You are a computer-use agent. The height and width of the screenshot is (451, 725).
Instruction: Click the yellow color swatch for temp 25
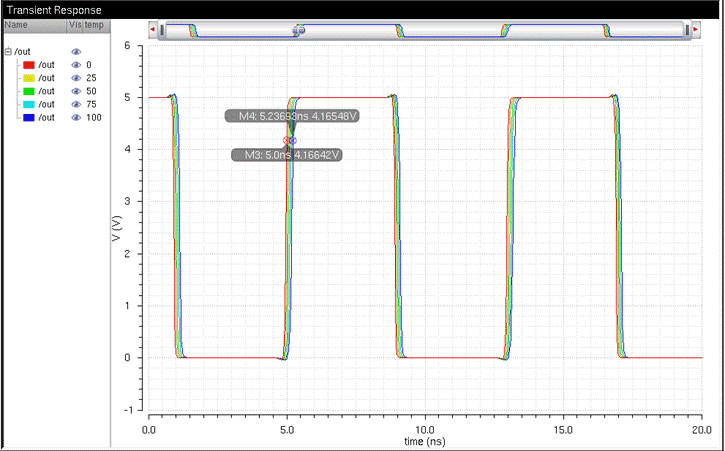click(x=29, y=78)
